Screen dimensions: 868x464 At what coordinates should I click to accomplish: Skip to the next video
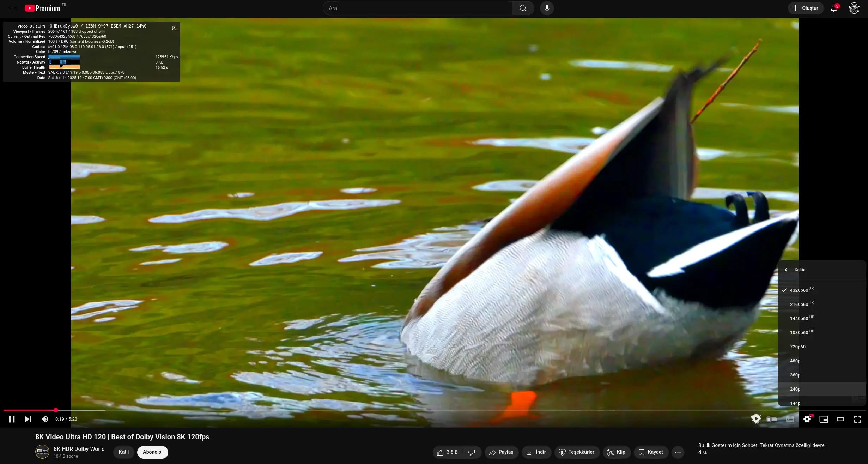point(28,419)
